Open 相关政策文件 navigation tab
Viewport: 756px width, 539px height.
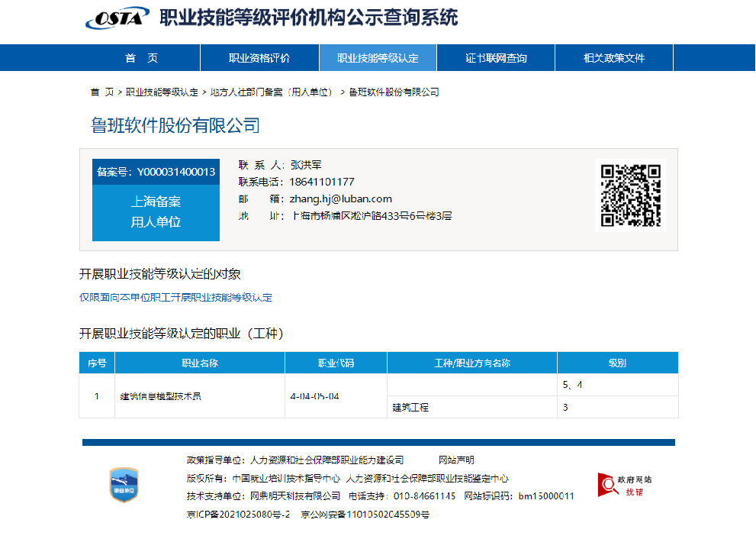(614, 58)
